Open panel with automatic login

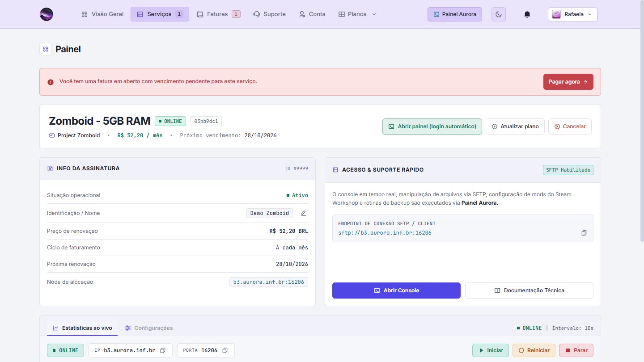coord(432,126)
